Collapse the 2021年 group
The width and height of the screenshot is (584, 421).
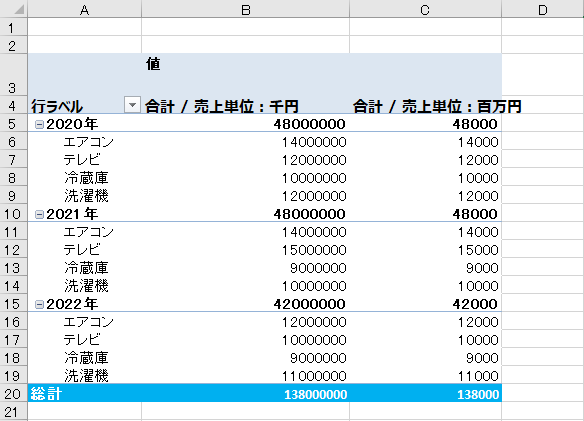pos(39,214)
